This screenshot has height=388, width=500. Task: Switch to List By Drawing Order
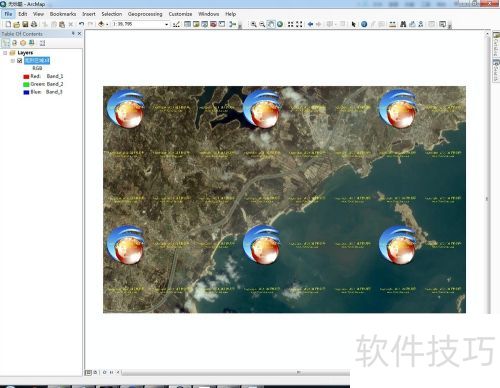[x=6, y=43]
